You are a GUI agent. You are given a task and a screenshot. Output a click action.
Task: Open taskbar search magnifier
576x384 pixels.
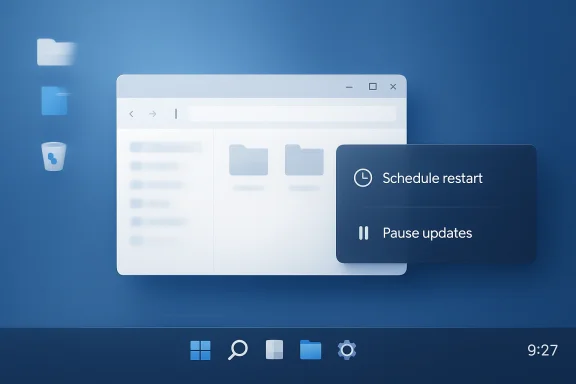pos(238,350)
